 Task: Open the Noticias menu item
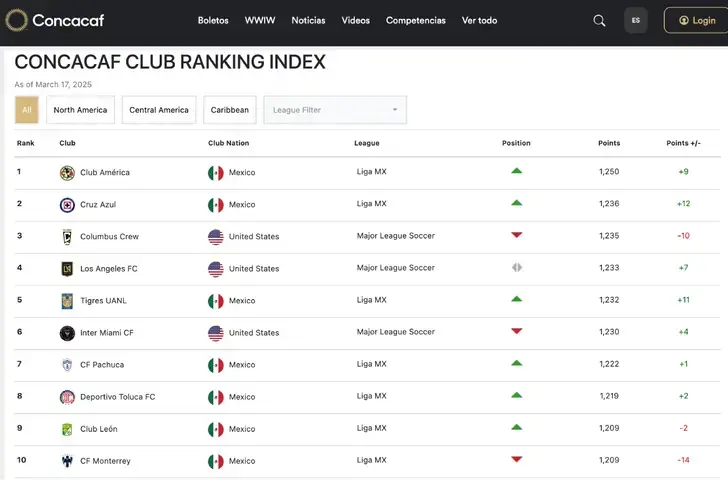[308, 20]
